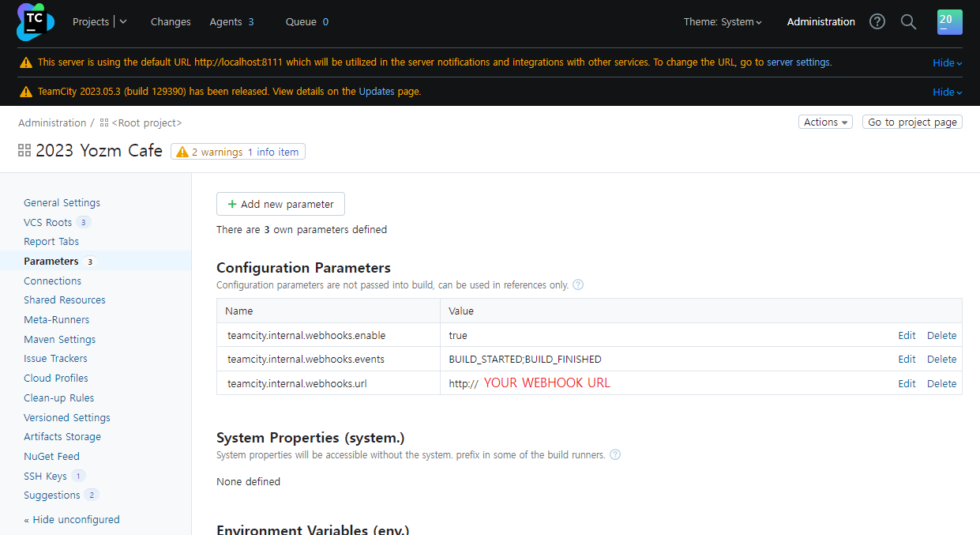Open the server settings link
Screen dimensions: 980x535
[x=798, y=62]
